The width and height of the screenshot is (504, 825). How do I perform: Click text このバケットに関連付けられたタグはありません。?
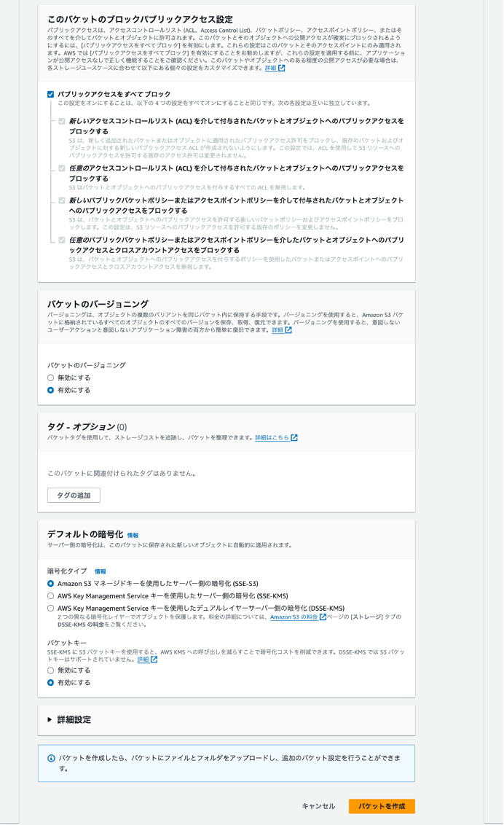[x=122, y=474]
